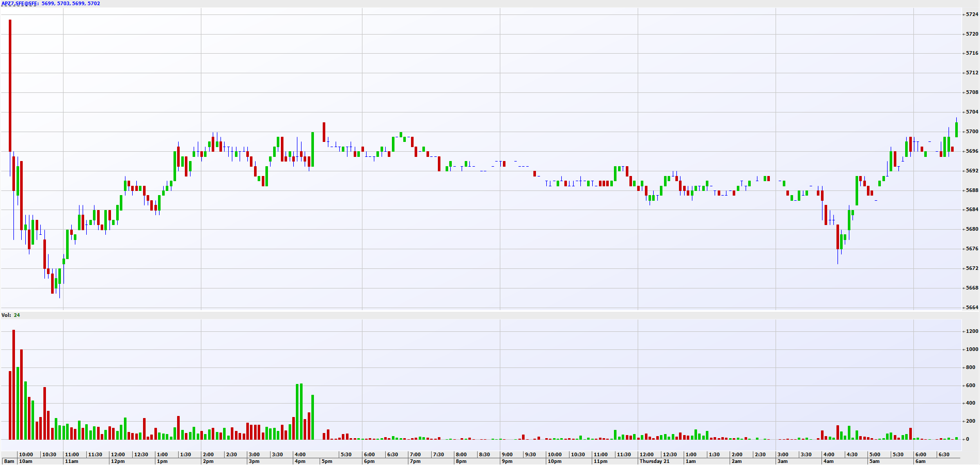This screenshot has width=980, height=465.
Task: Click the 12pm hour label
Action: 117,461
